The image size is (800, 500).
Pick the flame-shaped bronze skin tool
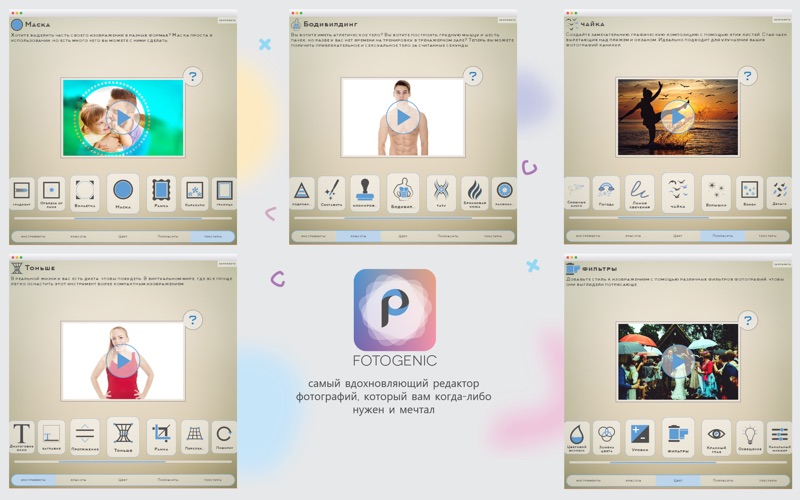474,193
